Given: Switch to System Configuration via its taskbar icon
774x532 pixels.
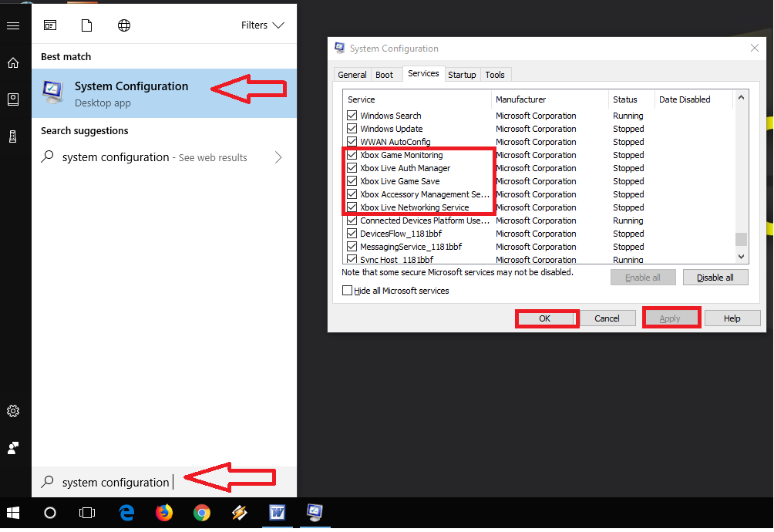Looking at the screenshot, I should (315, 513).
